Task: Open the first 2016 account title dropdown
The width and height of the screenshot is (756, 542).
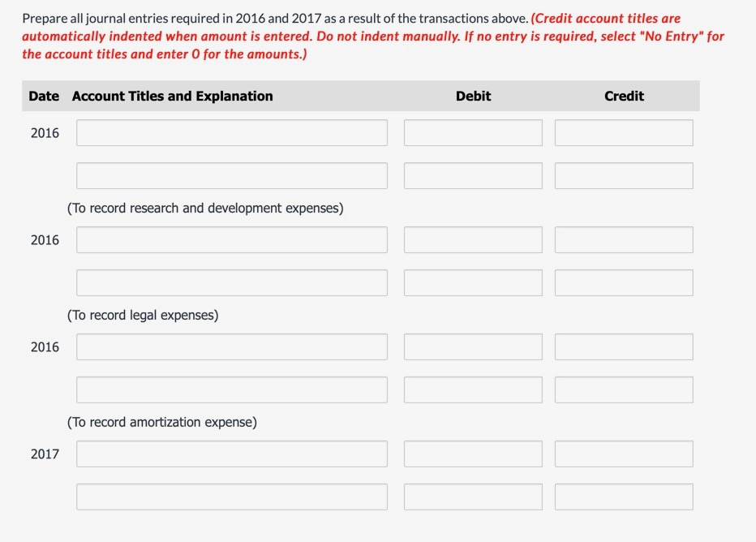Action: point(231,132)
